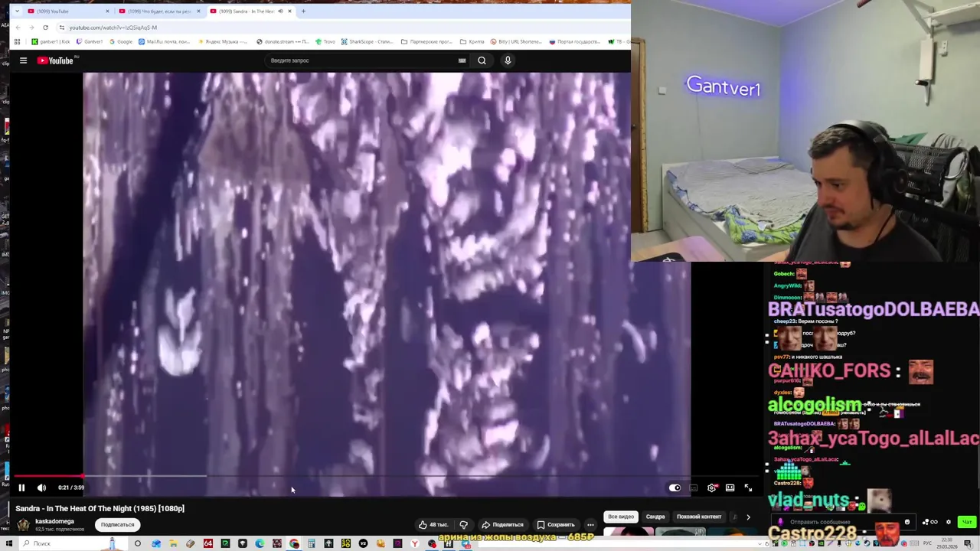980x551 pixels.
Task: Start voice search with microphone icon
Action: tap(508, 60)
